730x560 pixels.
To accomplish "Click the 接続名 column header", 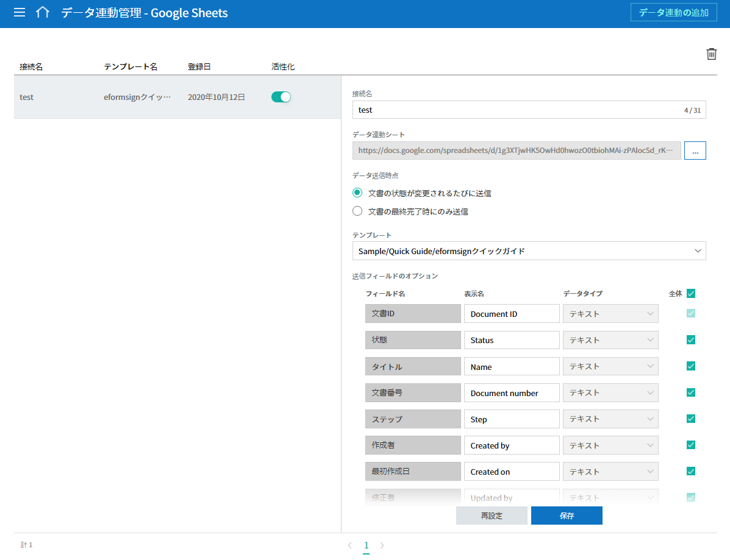I will [31, 66].
